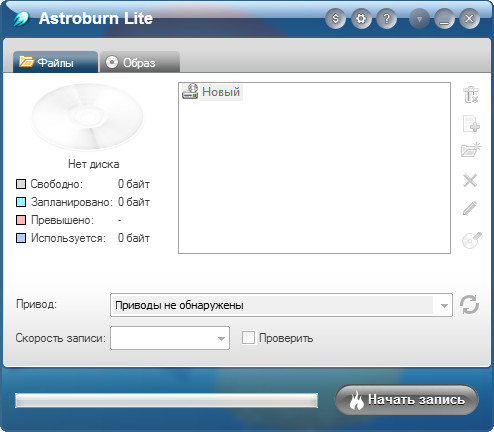Viewport: 494px width, 432px height.
Task: Enable the Проверить checkbox
Action: click(x=248, y=338)
